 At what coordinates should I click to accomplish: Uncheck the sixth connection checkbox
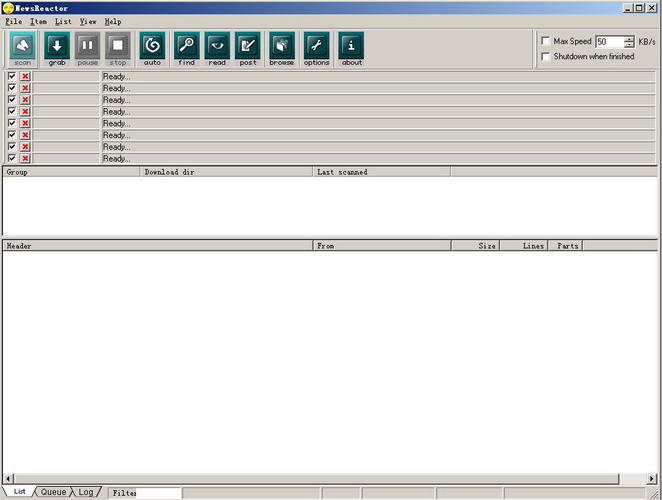click(x=12, y=135)
